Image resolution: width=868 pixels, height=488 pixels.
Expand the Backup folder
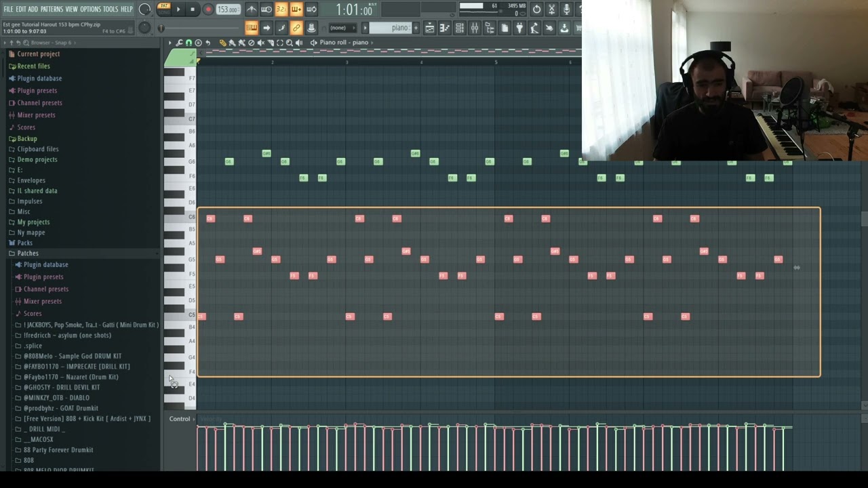point(27,138)
